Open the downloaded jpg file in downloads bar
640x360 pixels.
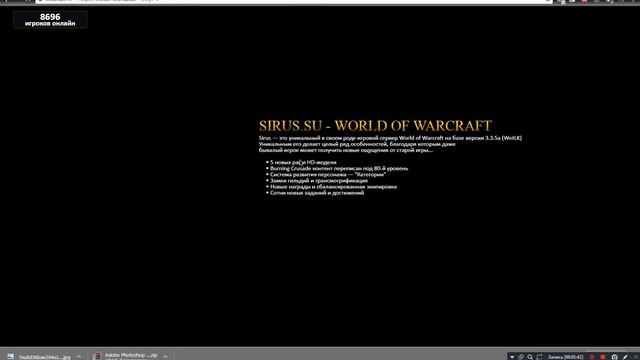tap(44, 357)
